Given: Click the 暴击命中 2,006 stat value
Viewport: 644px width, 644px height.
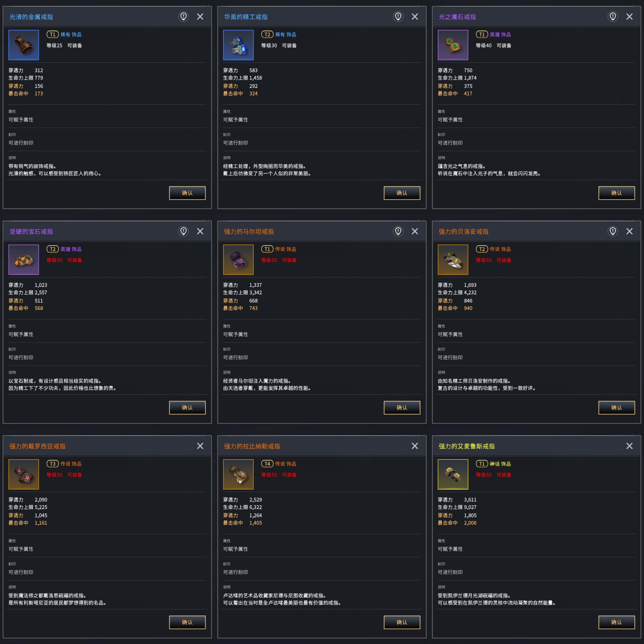Looking at the screenshot, I should tap(470, 523).
